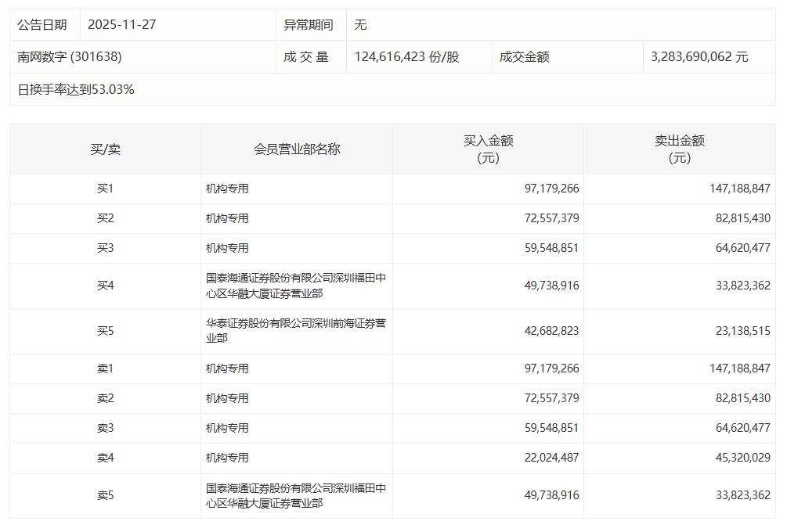Select the sell amount 23,138,515
Screen dimensions: 787x532
click(x=742, y=331)
